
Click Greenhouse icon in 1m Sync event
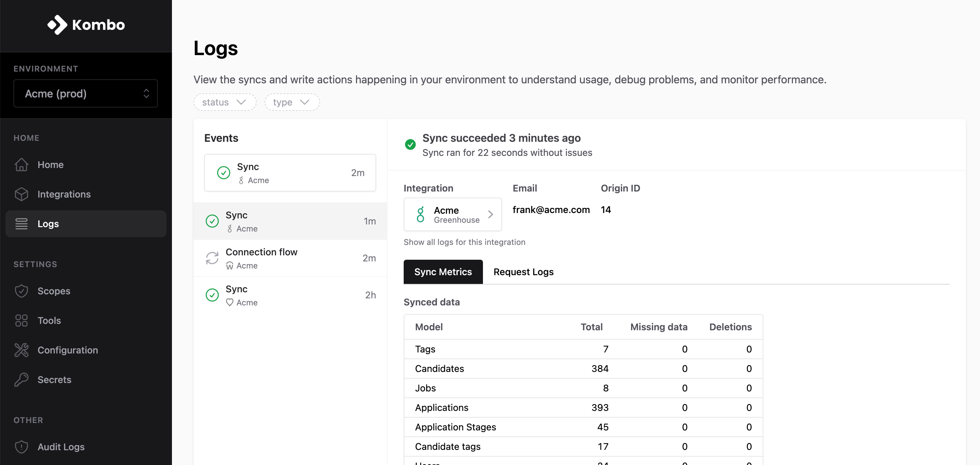229,229
